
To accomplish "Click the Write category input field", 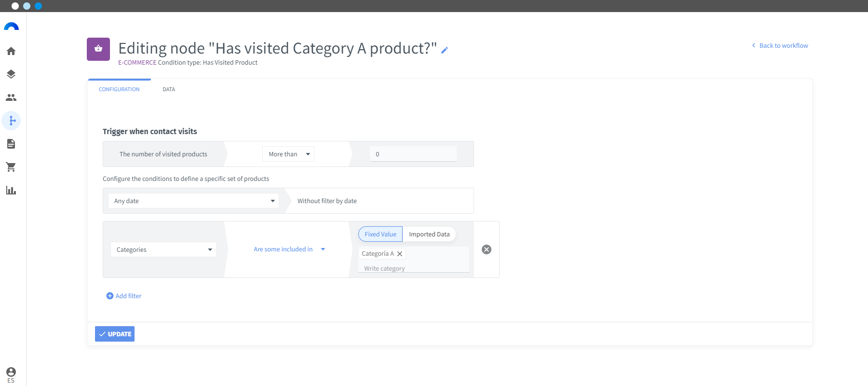I will coord(414,268).
